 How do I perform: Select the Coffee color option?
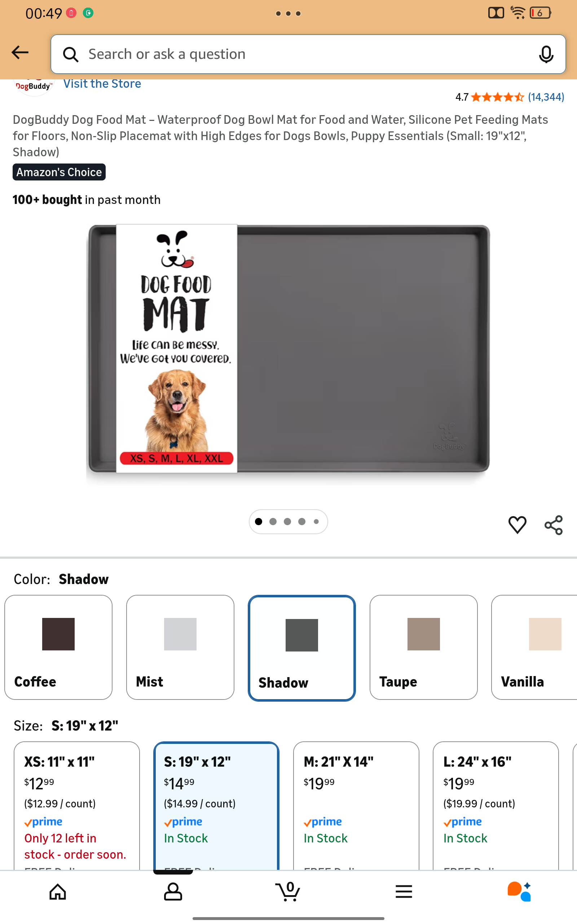pyautogui.click(x=58, y=647)
